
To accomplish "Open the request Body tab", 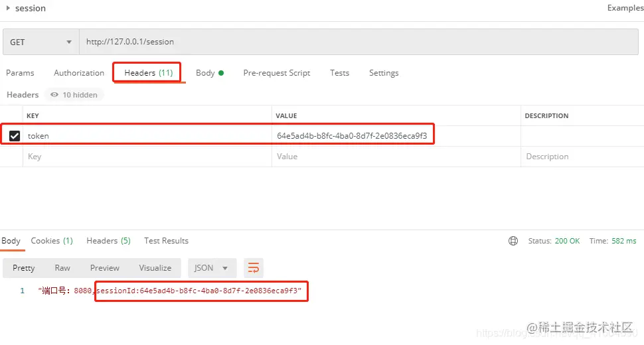I will coord(209,73).
